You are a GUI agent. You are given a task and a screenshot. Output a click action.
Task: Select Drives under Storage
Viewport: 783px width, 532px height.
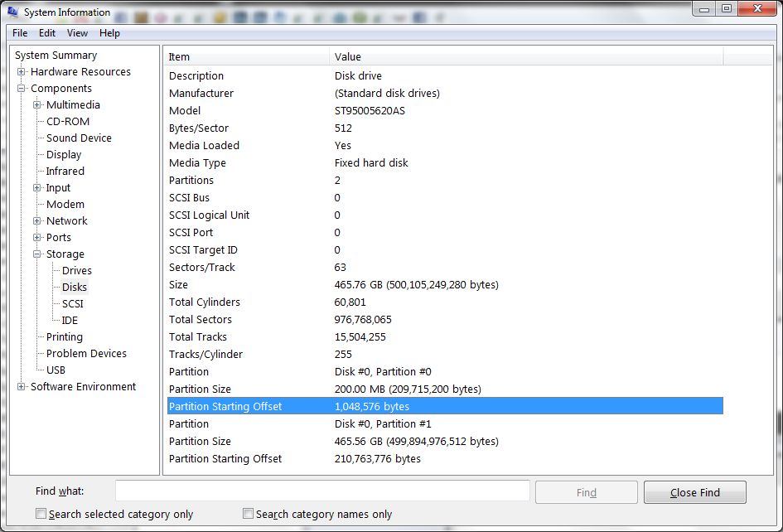[x=77, y=270]
